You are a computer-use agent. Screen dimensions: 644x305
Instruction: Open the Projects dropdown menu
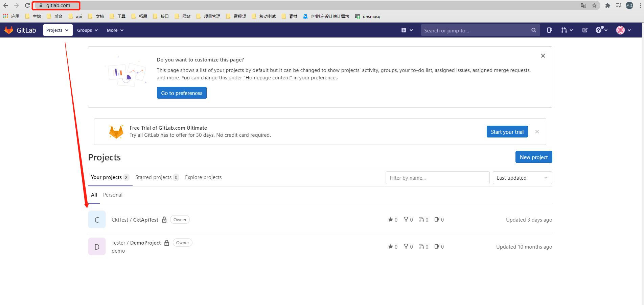58,30
